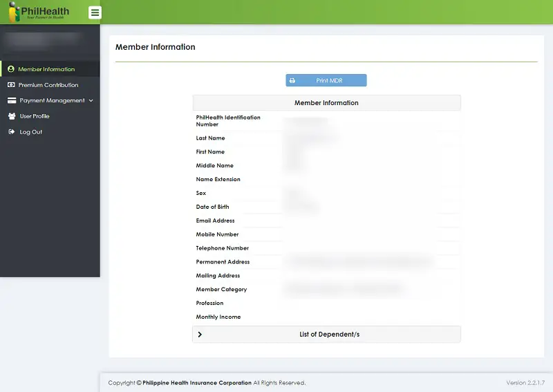The width and height of the screenshot is (553, 392).
Task: Click the Name Extension label
Action: 218,179
